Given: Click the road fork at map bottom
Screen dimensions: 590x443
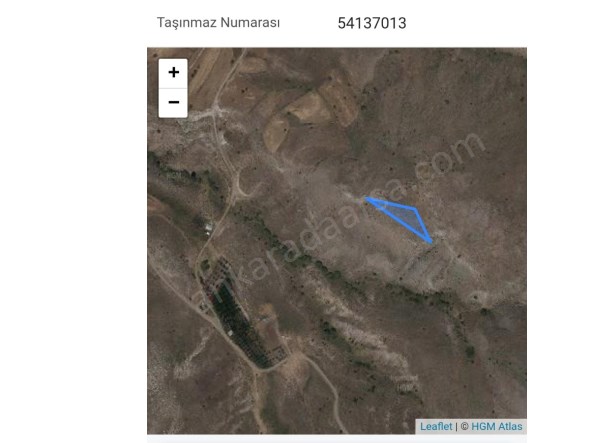Looking at the screenshot, I should 260,373.
